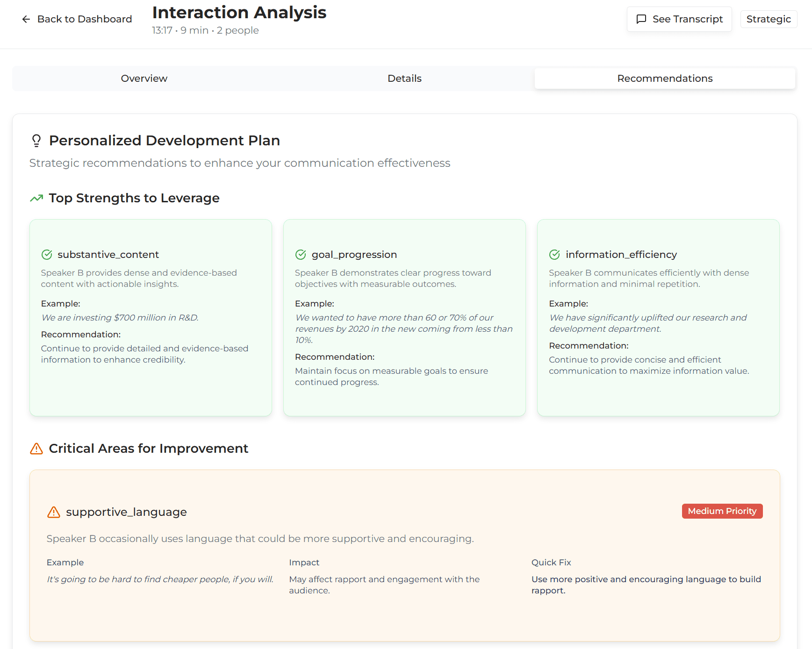
Task: Select the Recommendations tab
Action: click(664, 78)
